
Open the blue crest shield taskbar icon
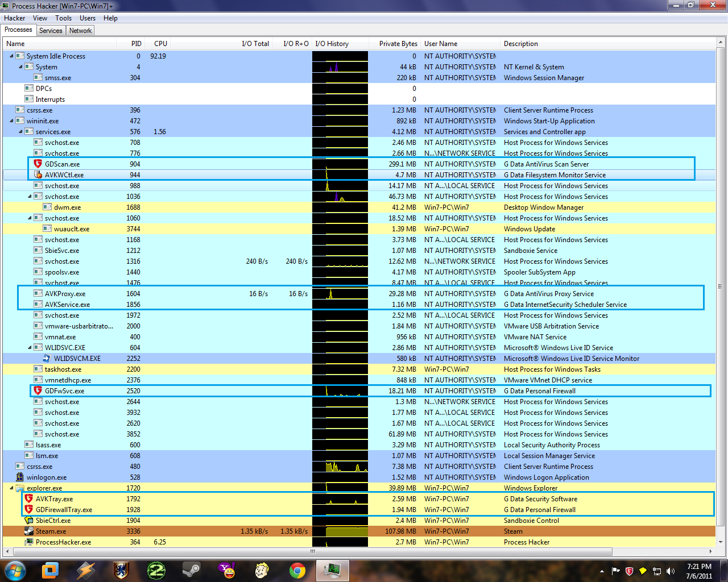pos(121,570)
